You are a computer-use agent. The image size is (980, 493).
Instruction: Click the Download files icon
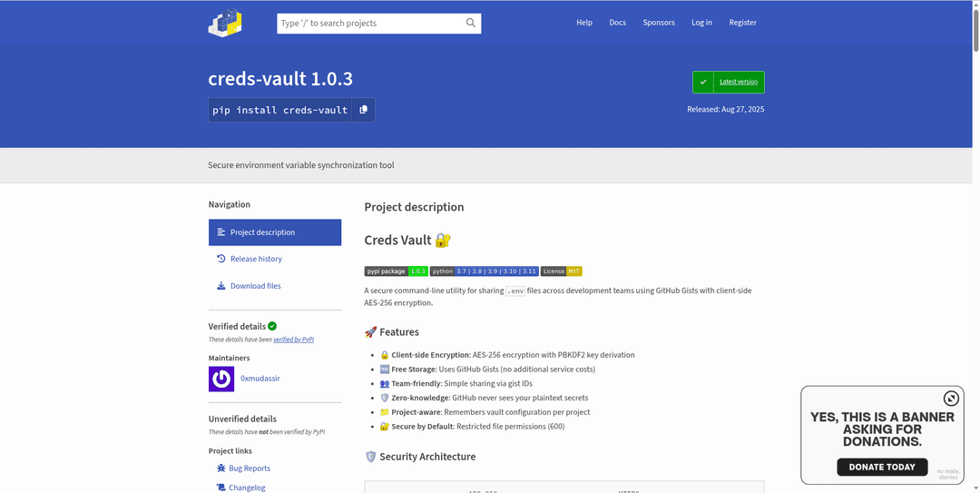tap(220, 286)
